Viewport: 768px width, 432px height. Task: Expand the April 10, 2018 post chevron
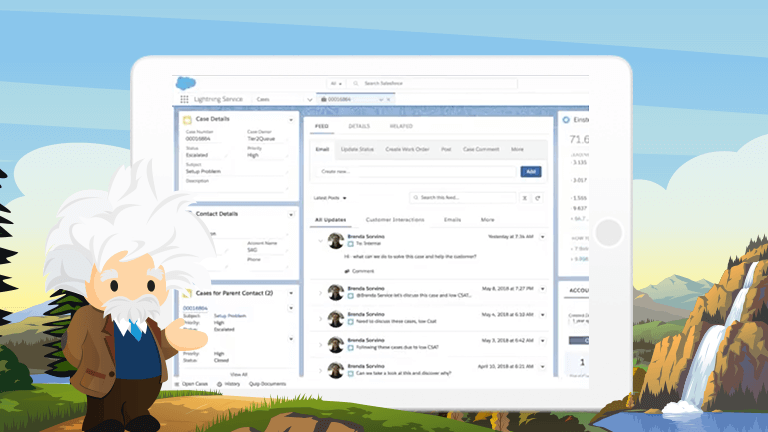tap(320, 371)
